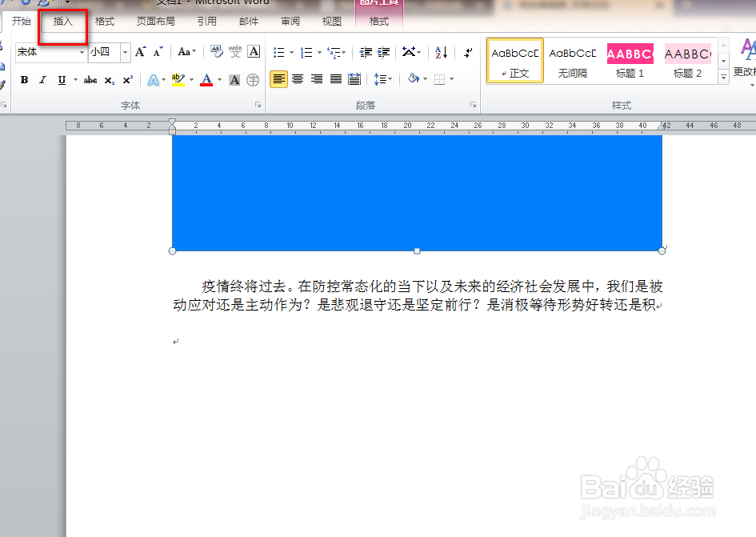Click the bottom-center resize handle of image
This screenshot has width=756, height=537.
tap(417, 250)
